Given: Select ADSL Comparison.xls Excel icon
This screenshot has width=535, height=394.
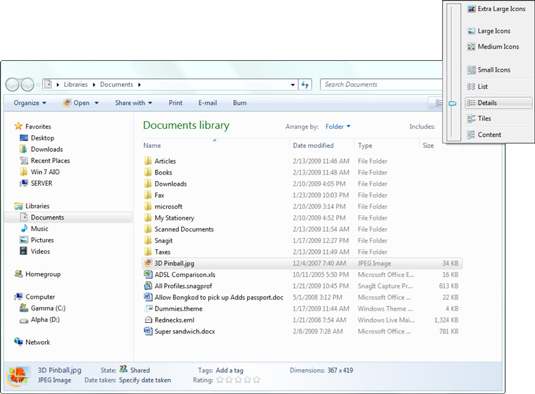Looking at the screenshot, I should pos(148,274).
